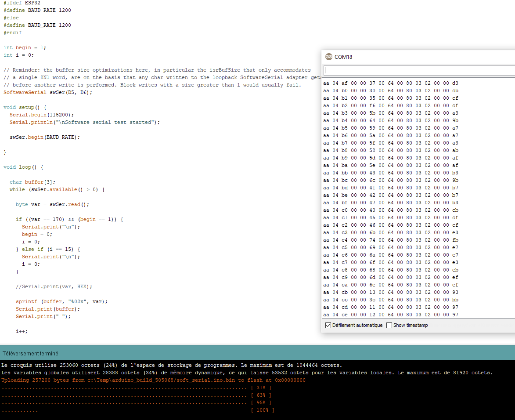
Task: Click the 'begin = 0;' assignment line
Action: 37,234
